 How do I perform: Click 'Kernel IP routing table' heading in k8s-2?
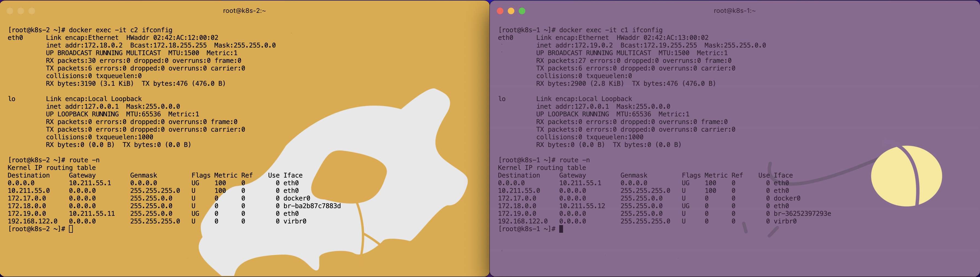coord(52,167)
